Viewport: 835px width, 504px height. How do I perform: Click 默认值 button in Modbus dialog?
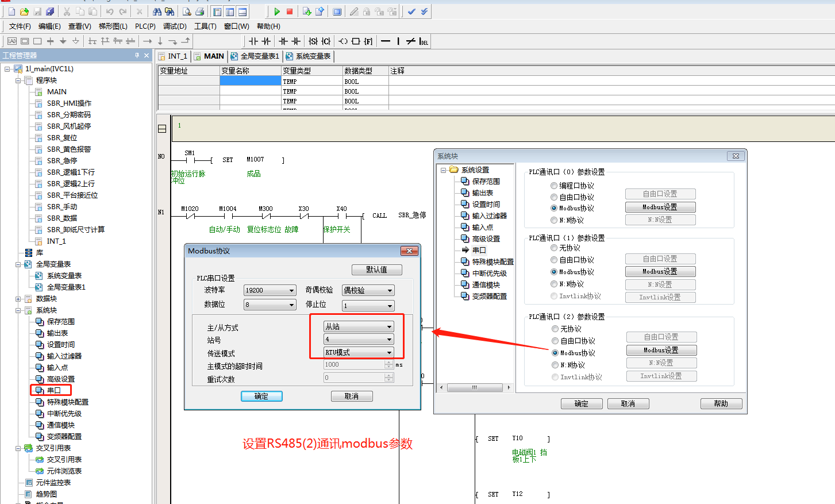pyautogui.click(x=377, y=270)
